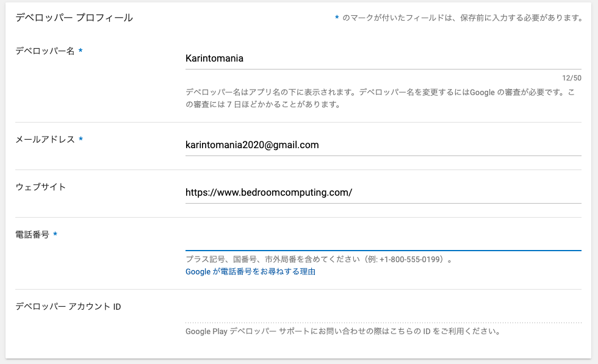Open the Google が電話番号をお尋ねする理由 link
598x364 pixels.
click(250, 271)
